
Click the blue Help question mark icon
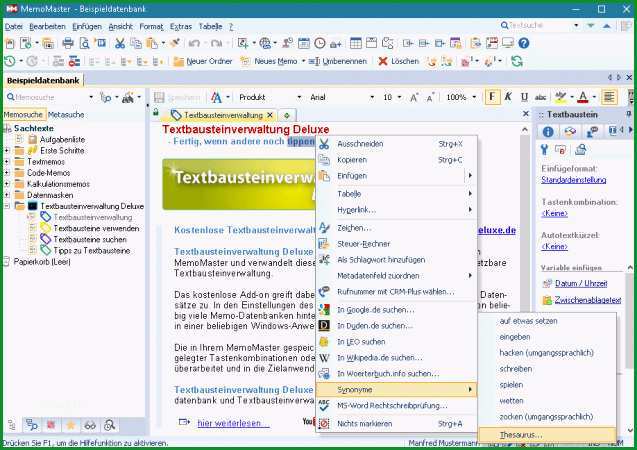[x=524, y=43]
